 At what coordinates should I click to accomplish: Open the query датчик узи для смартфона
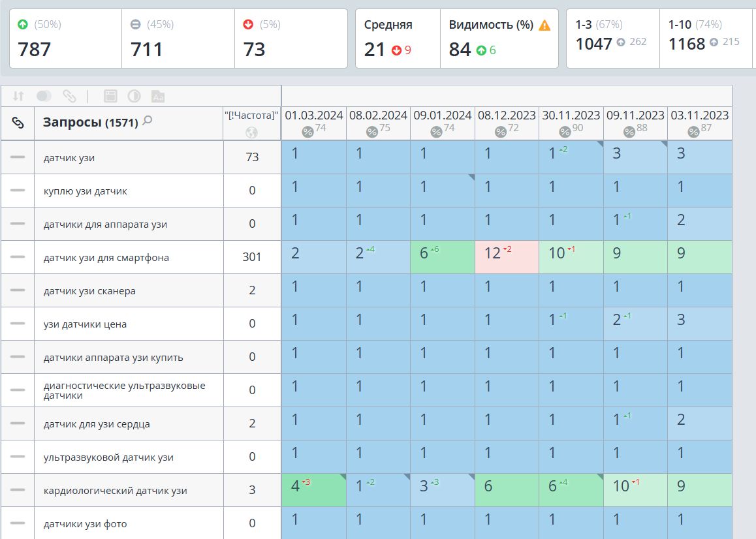click(106, 258)
